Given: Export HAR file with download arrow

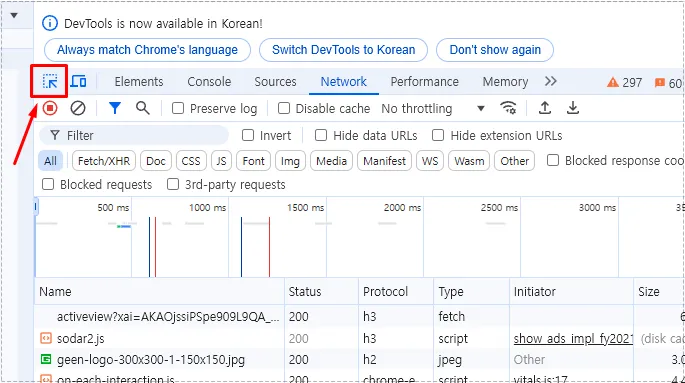Looking at the screenshot, I should click(573, 108).
